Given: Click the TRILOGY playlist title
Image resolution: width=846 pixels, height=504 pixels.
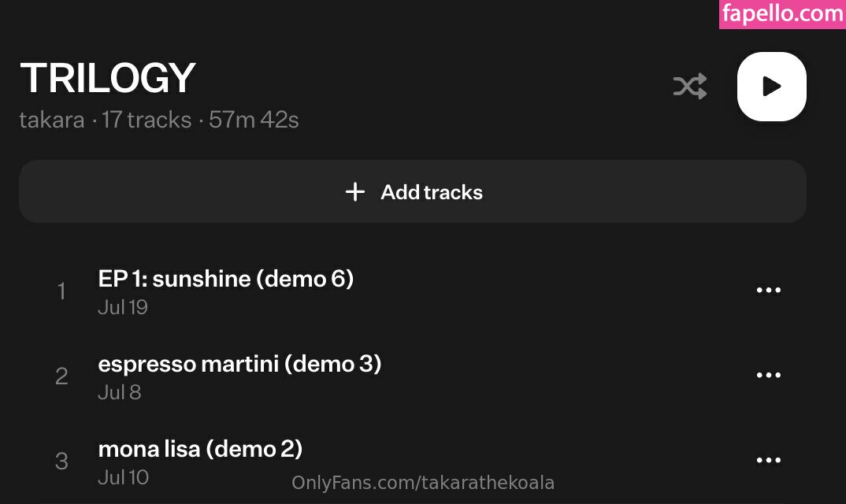Looking at the screenshot, I should [108, 78].
